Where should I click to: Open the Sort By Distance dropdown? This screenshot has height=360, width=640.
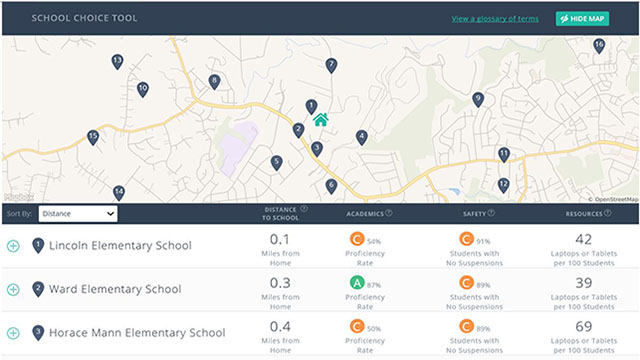[78, 213]
